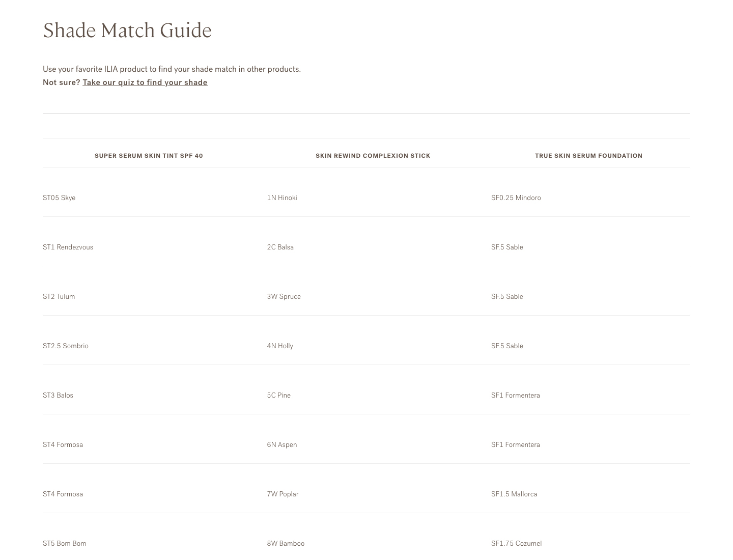
Task: Click the 7W Poplar shade cell
Action: (283, 494)
